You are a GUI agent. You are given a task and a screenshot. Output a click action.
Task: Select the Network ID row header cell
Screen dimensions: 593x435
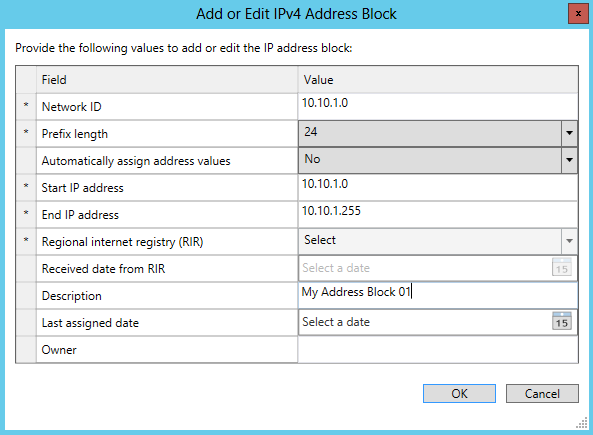click(x=26, y=106)
